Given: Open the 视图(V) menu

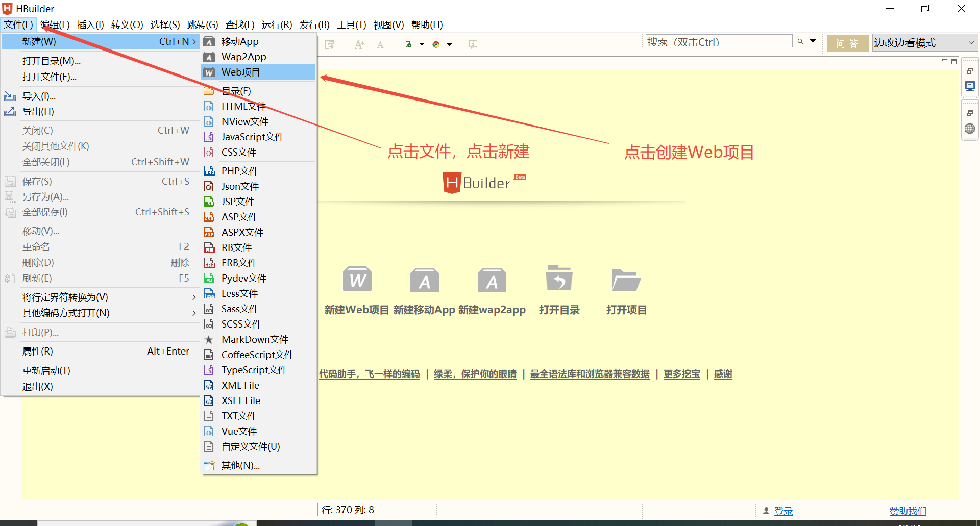Looking at the screenshot, I should (x=388, y=24).
